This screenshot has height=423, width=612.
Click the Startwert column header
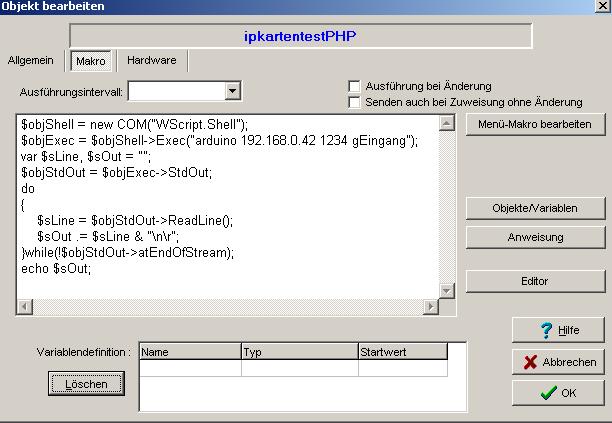point(402,352)
